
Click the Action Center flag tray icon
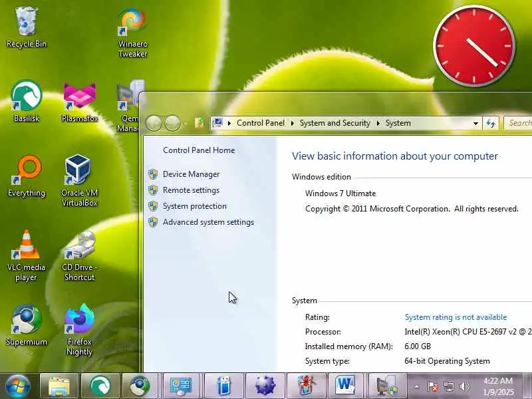click(x=433, y=386)
